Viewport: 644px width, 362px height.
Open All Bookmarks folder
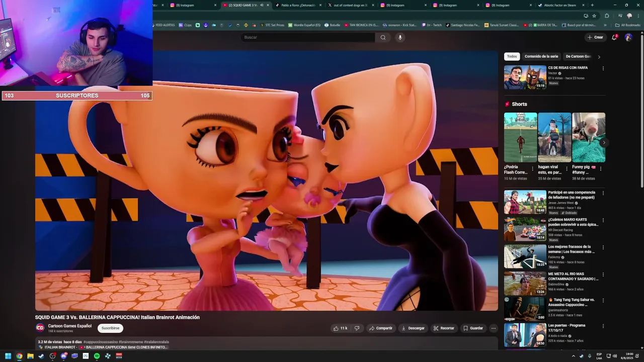(627, 25)
